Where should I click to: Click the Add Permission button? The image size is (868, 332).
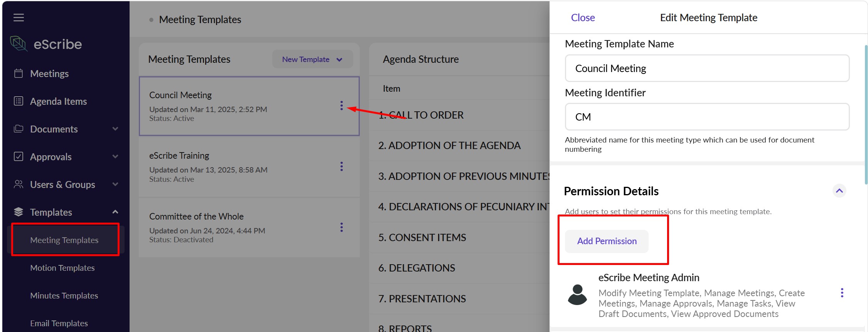tap(607, 241)
